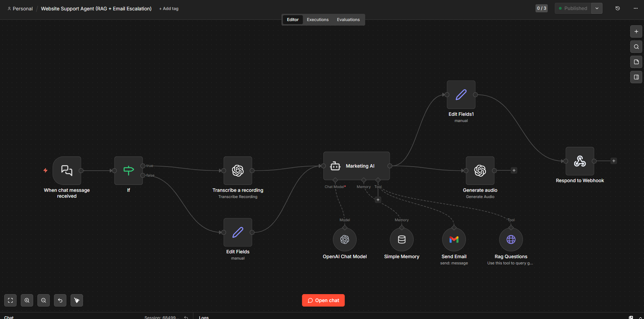The width and height of the screenshot is (644, 319).
Task: Click the If node's false output connector
Action: point(143,175)
